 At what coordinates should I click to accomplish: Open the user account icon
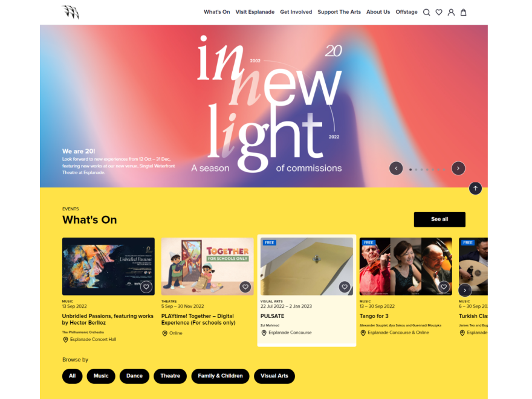click(451, 12)
